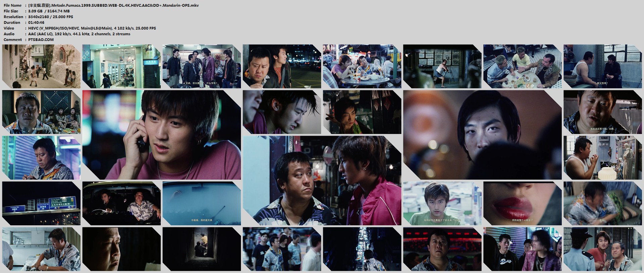644x273 pixels.
Task: Select the close-up thumbnail of two faces in profile
Action: click(282, 112)
